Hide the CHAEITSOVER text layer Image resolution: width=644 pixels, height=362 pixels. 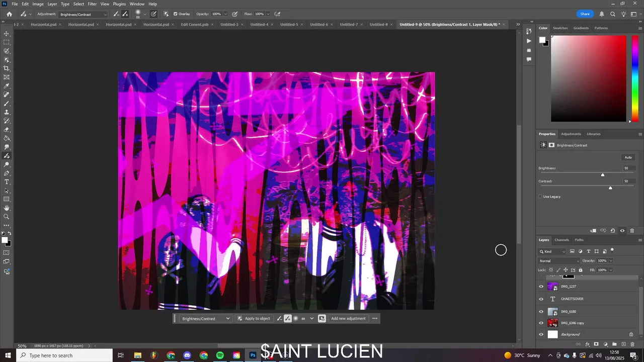point(541,299)
